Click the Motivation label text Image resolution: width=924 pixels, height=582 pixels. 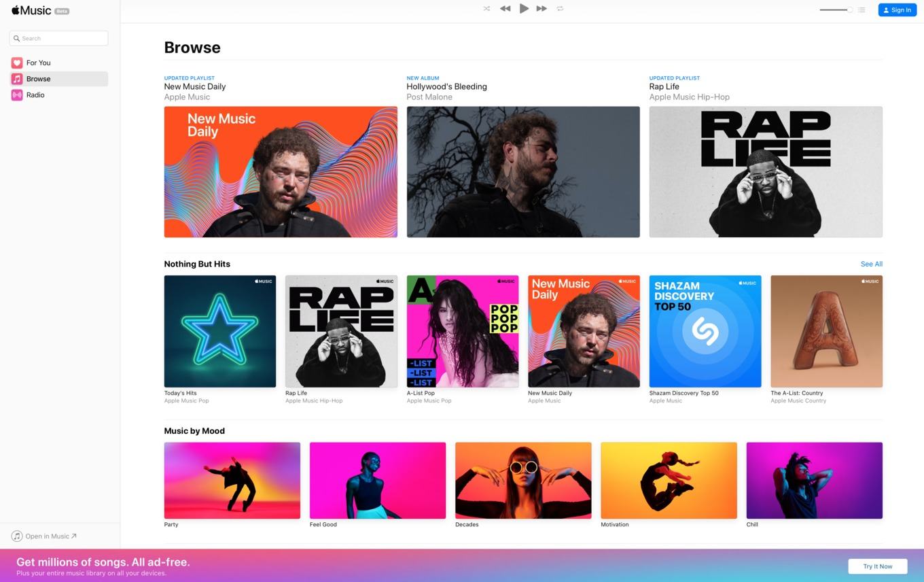[615, 524]
